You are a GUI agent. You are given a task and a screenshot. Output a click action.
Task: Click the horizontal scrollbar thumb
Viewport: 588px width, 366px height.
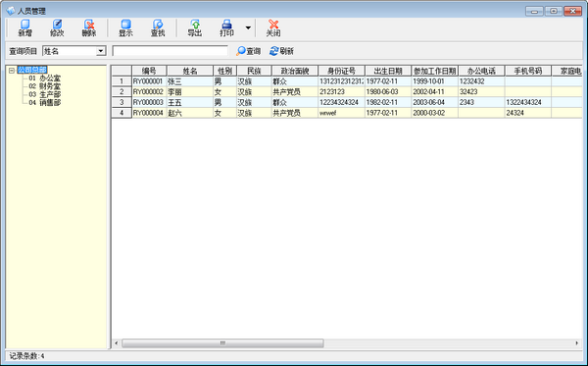pyautogui.click(x=222, y=343)
